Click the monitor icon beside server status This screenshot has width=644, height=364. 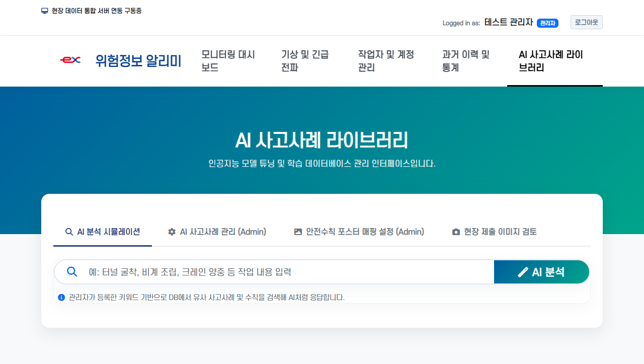tap(44, 11)
